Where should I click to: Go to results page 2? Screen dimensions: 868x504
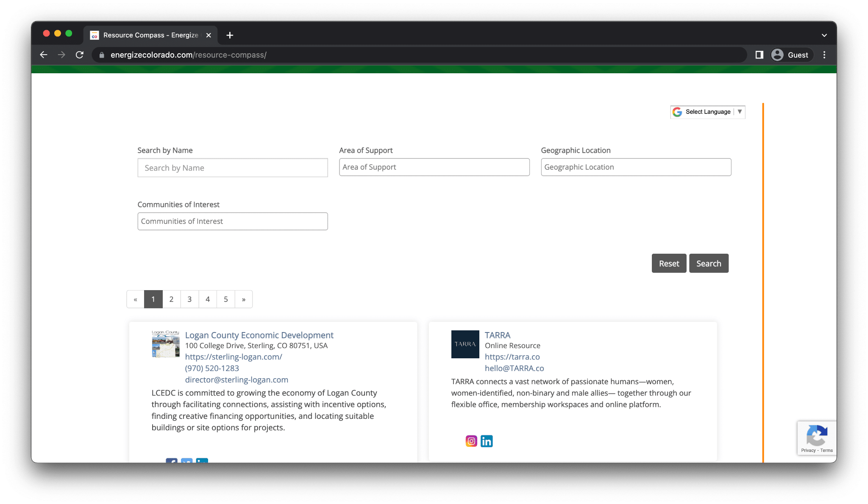coord(171,299)
